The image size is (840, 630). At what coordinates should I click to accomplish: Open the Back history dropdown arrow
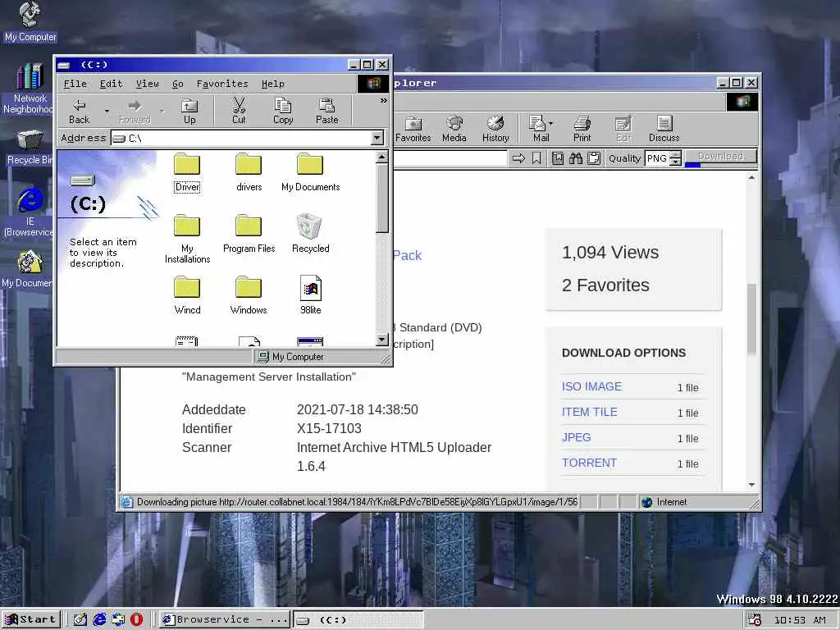(107, 112)
